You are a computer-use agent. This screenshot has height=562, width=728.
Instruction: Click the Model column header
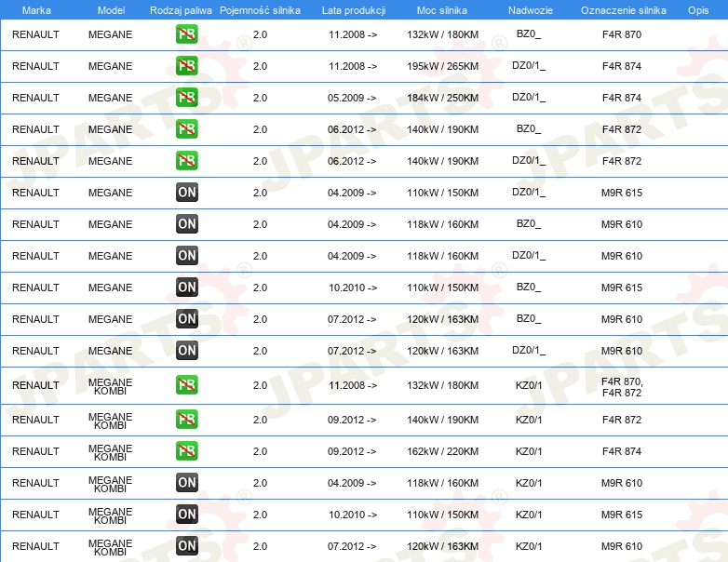(x=111, y=10)
